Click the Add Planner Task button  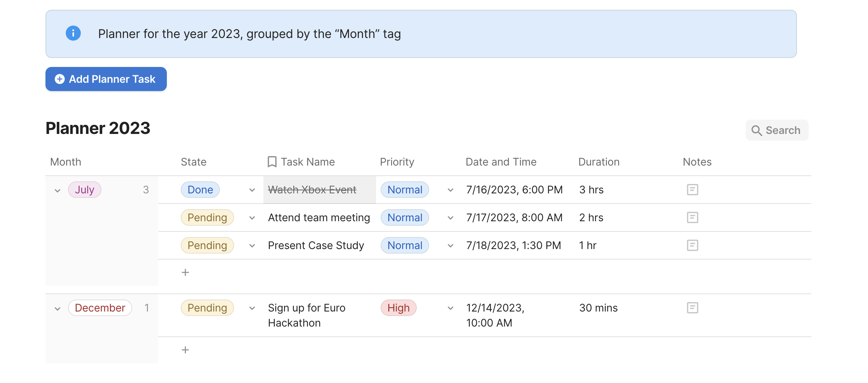(x=106, y=79)
